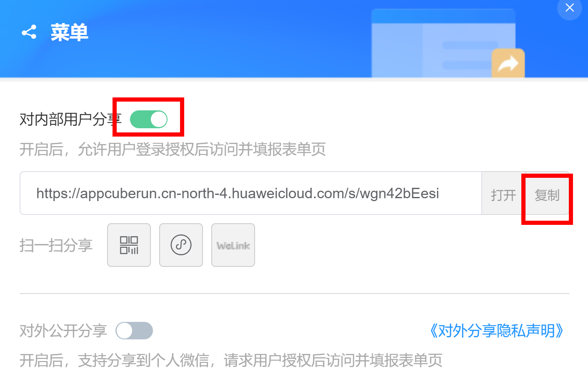Screen dimensions: 588x386
Task: Click the orange forward-arrow icon in header
Action: coord(508,63)
